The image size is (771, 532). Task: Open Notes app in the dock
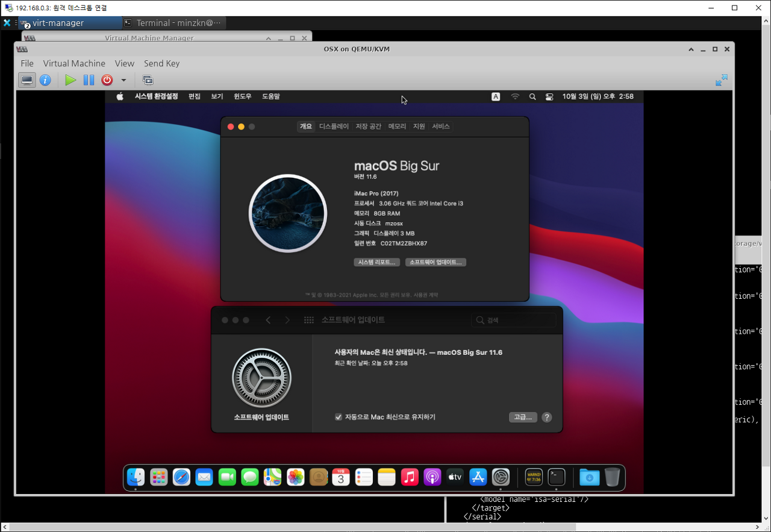pos(387,477)
